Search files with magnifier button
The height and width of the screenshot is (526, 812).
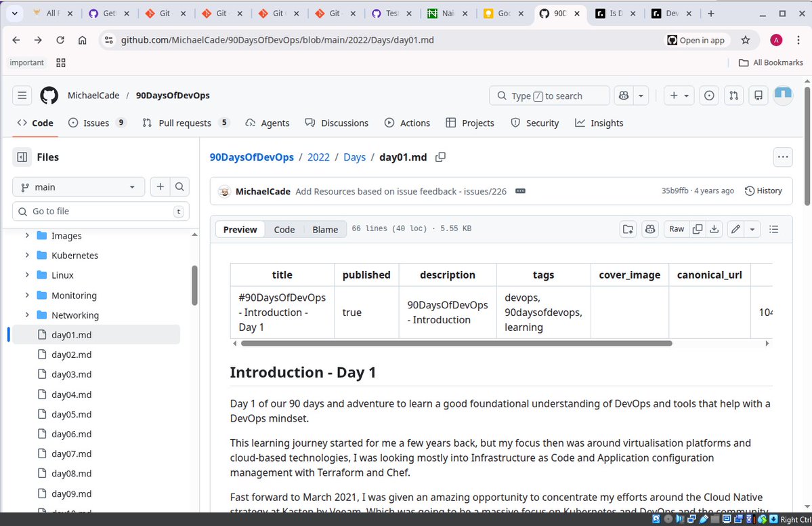pos(179,186)
